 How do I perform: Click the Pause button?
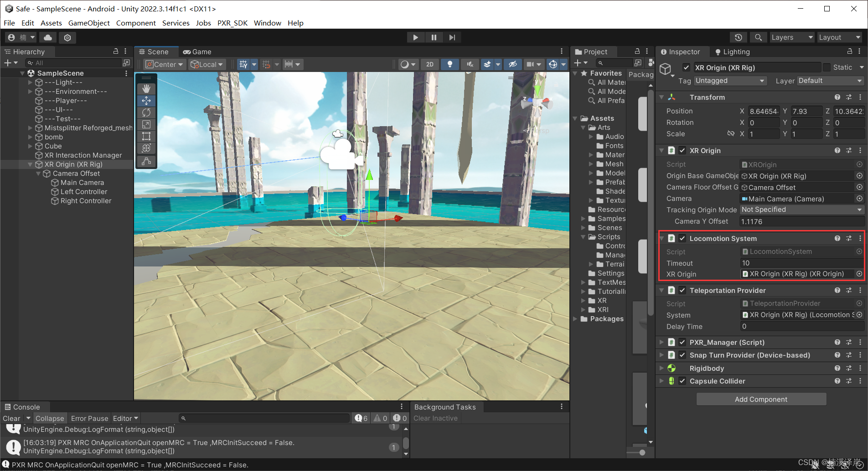pos(434,37)
